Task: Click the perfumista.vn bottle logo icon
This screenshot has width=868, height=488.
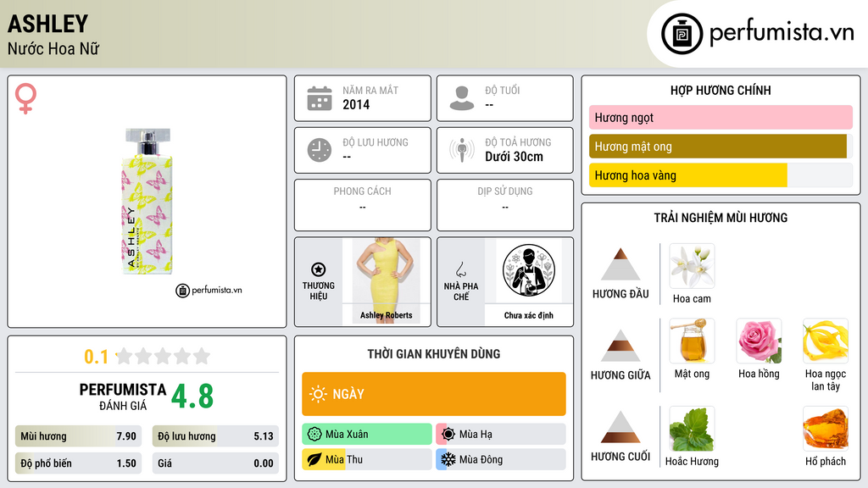Action: pyautogui.click(x=682, y=34)
